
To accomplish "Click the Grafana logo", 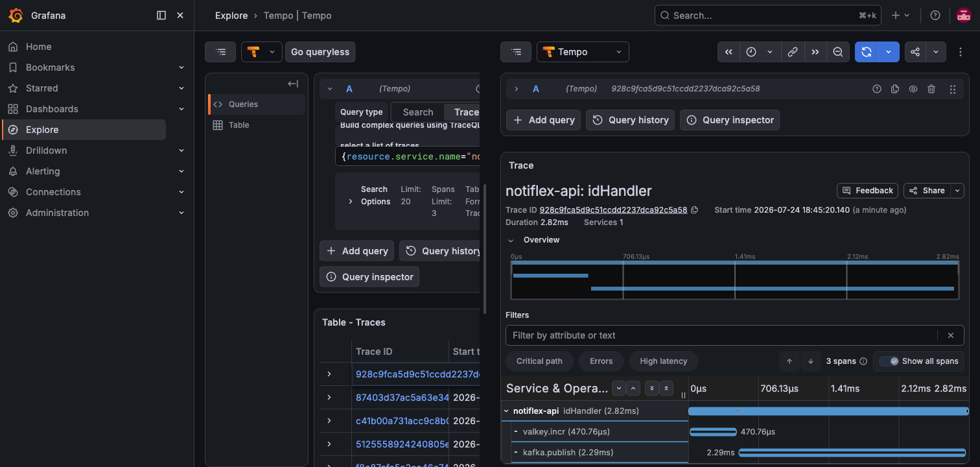I will pos(16,16).
